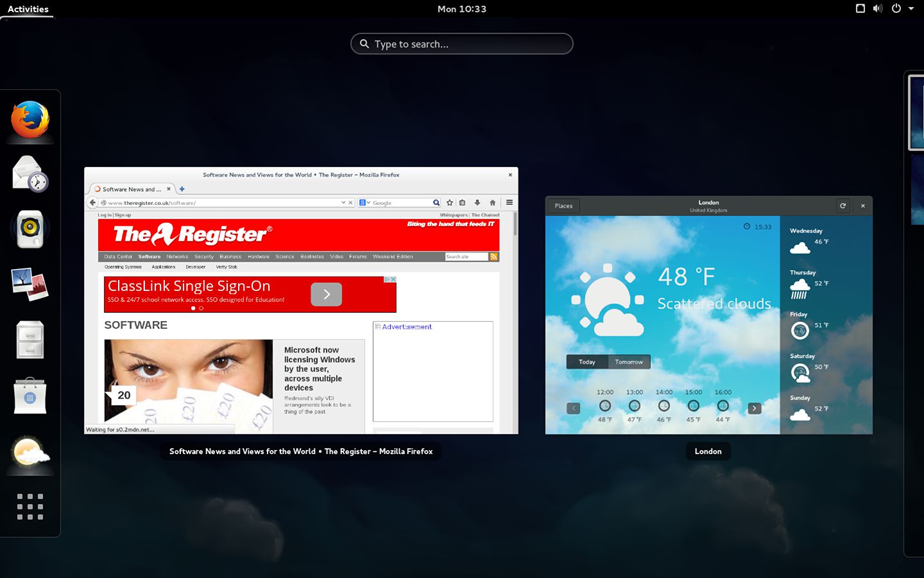Viewport: 924px width, 578px height.
Task: Click Wednesday 46 °F forecast
Action: point(810,242)
